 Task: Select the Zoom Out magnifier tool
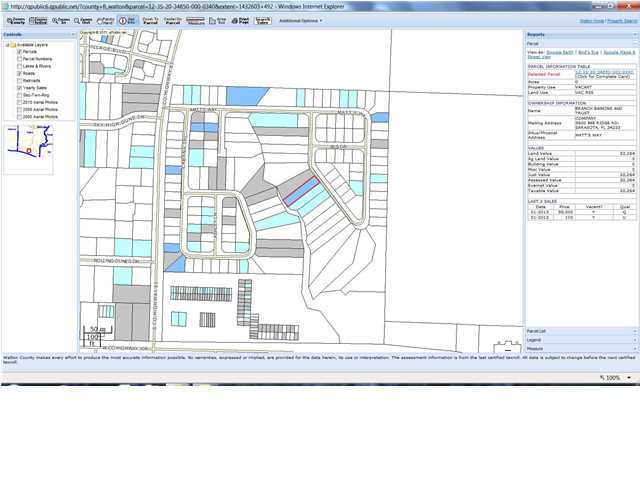83,20
